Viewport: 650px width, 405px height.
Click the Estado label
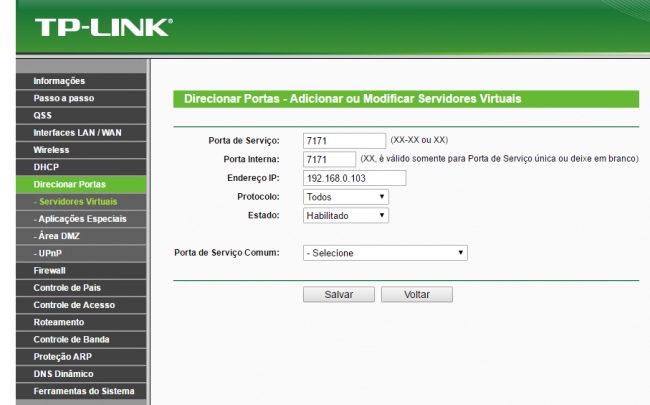pos(264,215)
